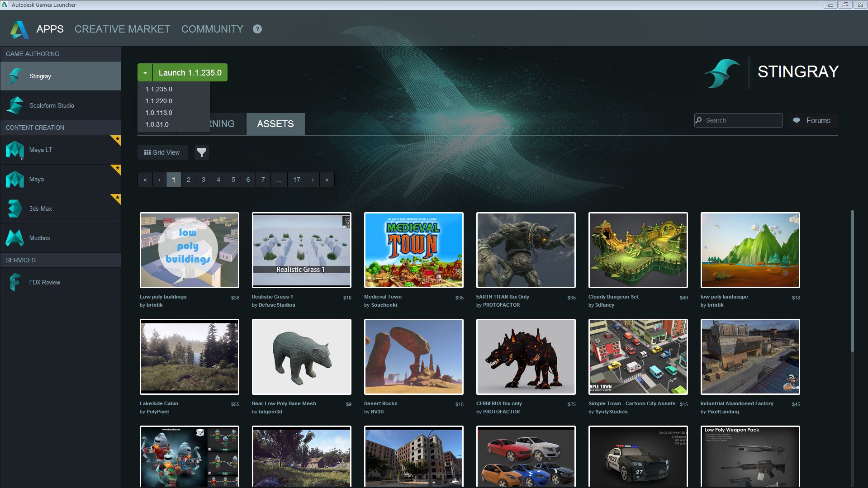Toggle Grid View for the asset list

point(162,152)
